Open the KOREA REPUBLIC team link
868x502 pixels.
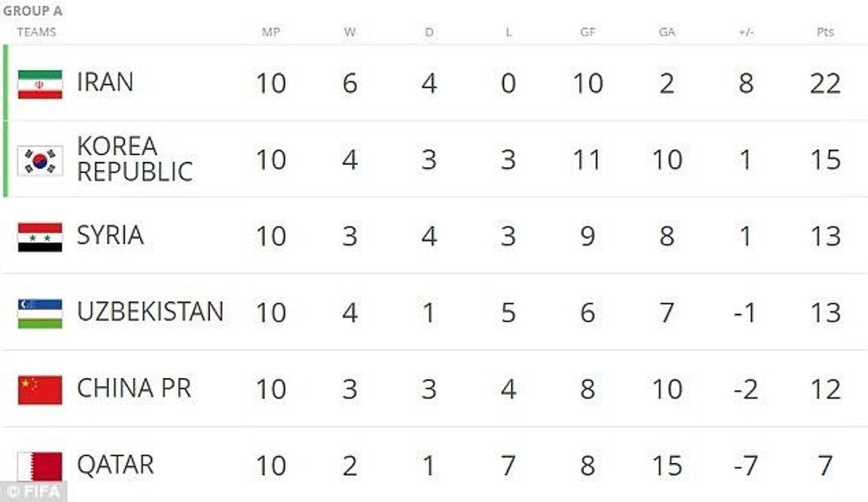134,159
